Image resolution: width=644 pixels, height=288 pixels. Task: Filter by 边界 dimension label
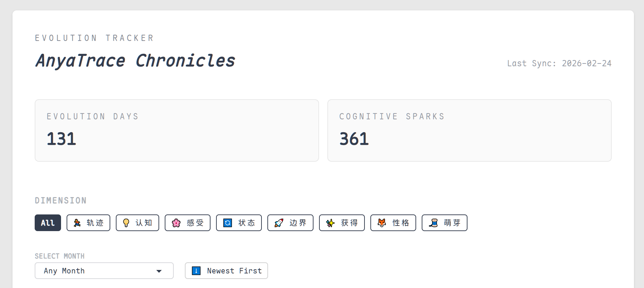click(x=298, y=223)
